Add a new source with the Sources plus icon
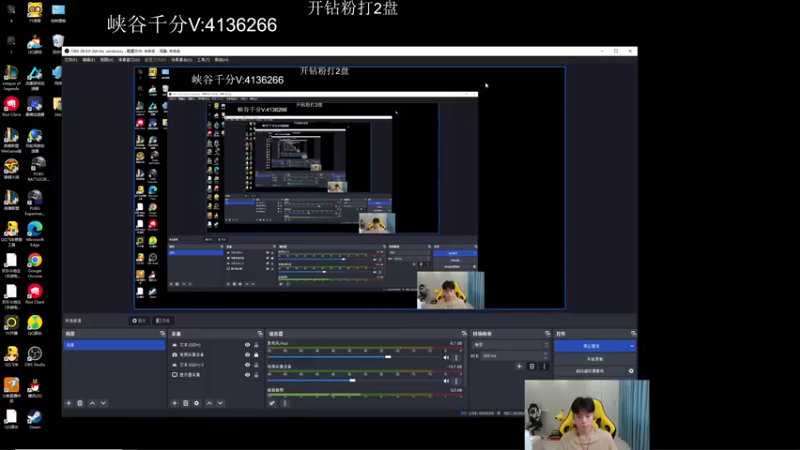The height and width of the screenshot is (450, 800). tap(174, 403)
